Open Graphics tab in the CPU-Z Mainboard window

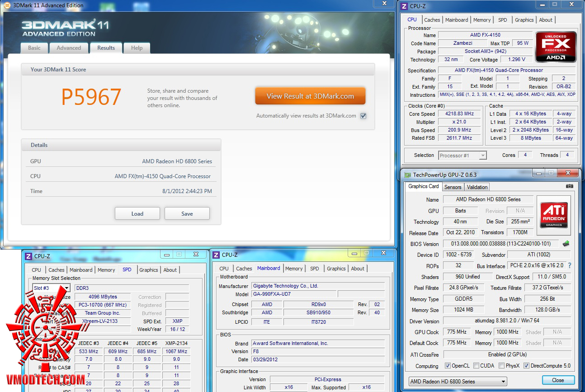(x=336, y=269)
